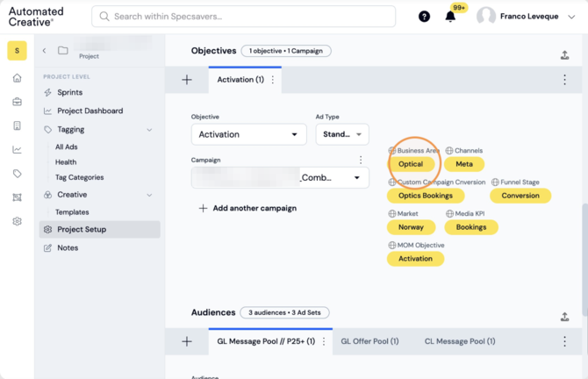Switch to CL Message Pool (1) tab
The height and width of the screenshot is (379, 588).
pyautogui.click(x=460, y=341)
